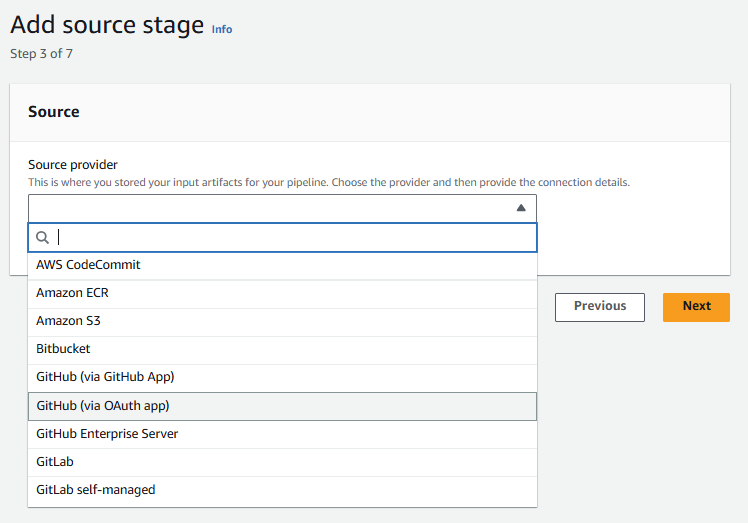748x523 pixels.
Task: Select the Bitbucket option
Action: point(282,349)
